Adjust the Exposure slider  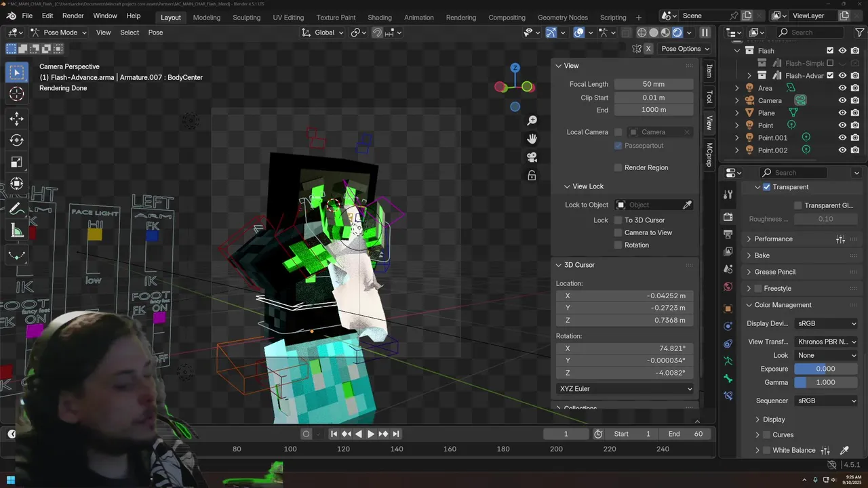(x=825, y=369)
